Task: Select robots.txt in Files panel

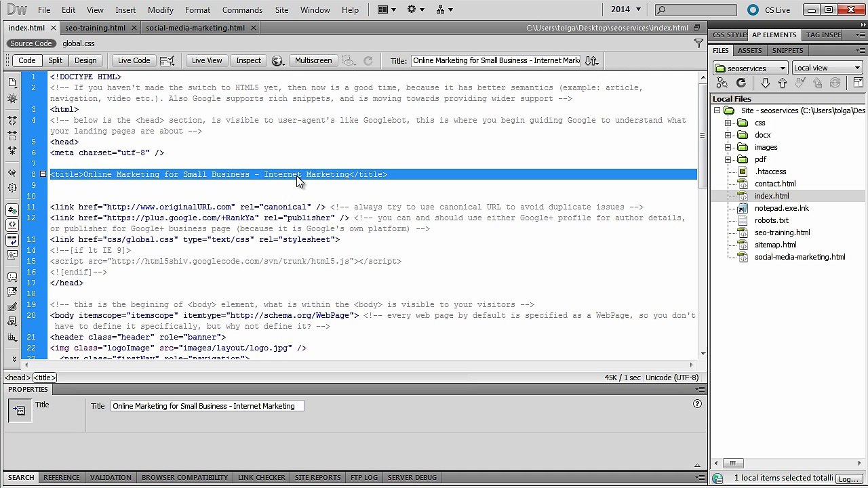Action: [771, 220]
